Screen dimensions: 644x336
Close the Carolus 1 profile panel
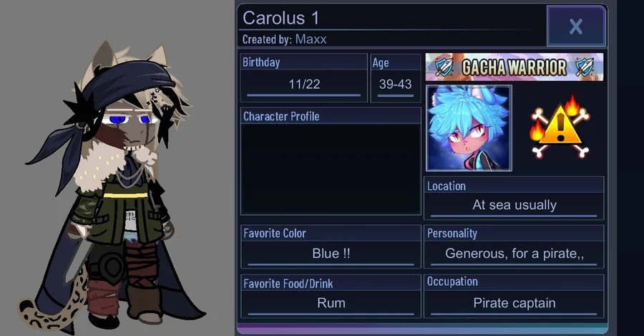click(x=576, y=26)
